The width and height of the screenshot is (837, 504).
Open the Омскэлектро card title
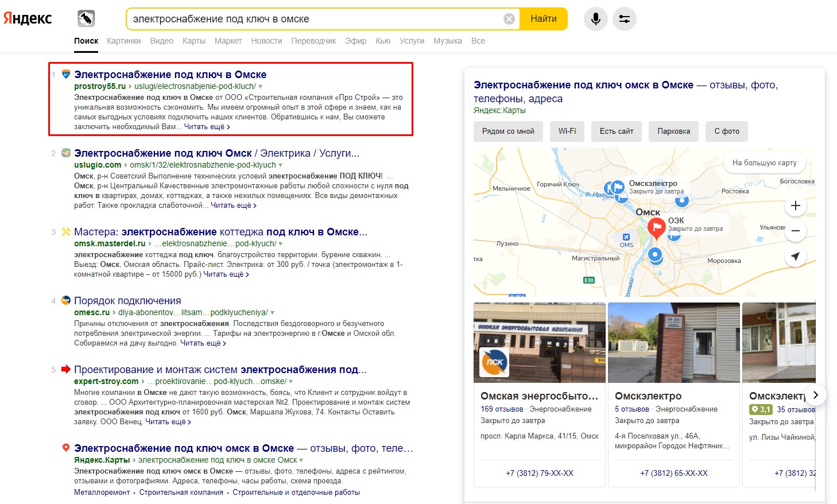[648, 396]
